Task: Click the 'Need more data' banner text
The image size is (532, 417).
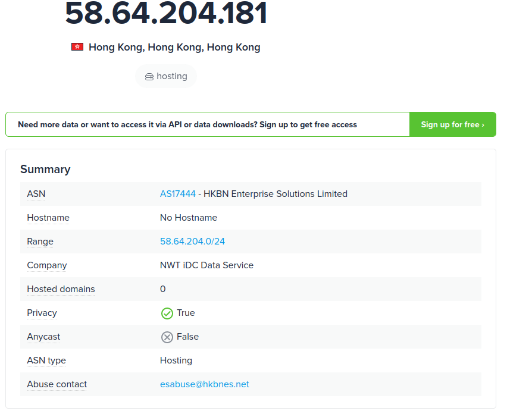Action: pyautogui.click(x=187, y=125)
